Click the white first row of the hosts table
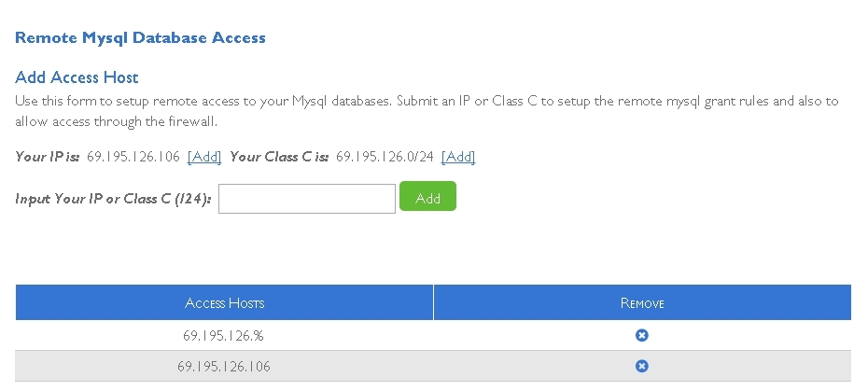The width and height of the screenshot is (868, 391). click(x=433, y=335)
